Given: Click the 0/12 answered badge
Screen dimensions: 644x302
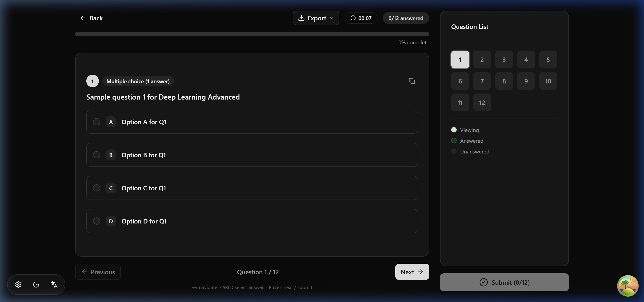Looking at the screenshot, I should pos(405,18).
